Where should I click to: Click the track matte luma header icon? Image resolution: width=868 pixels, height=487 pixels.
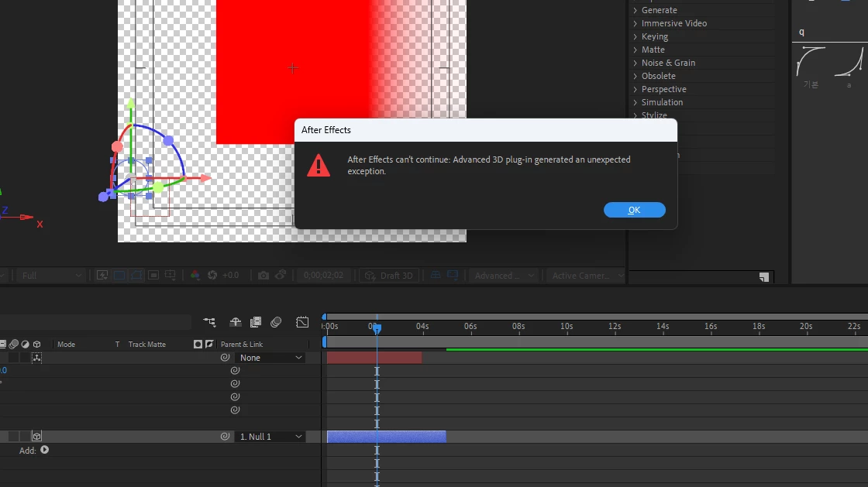click(198, 344)
